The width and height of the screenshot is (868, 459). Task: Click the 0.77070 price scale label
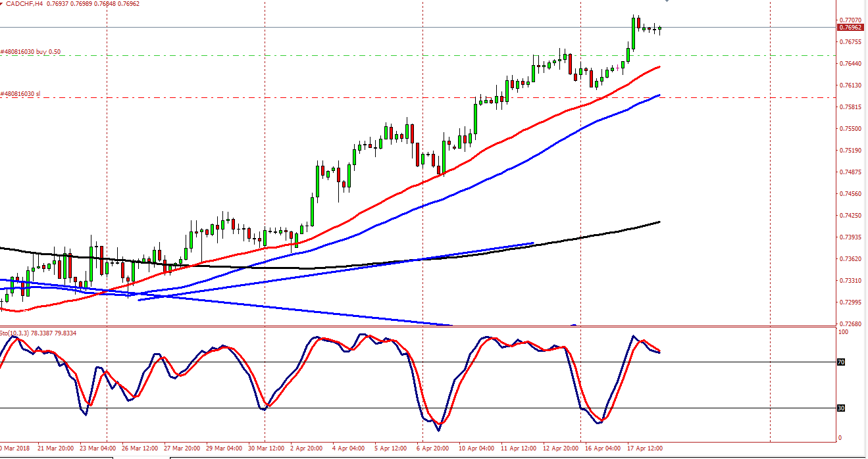[x=850, y=21]
